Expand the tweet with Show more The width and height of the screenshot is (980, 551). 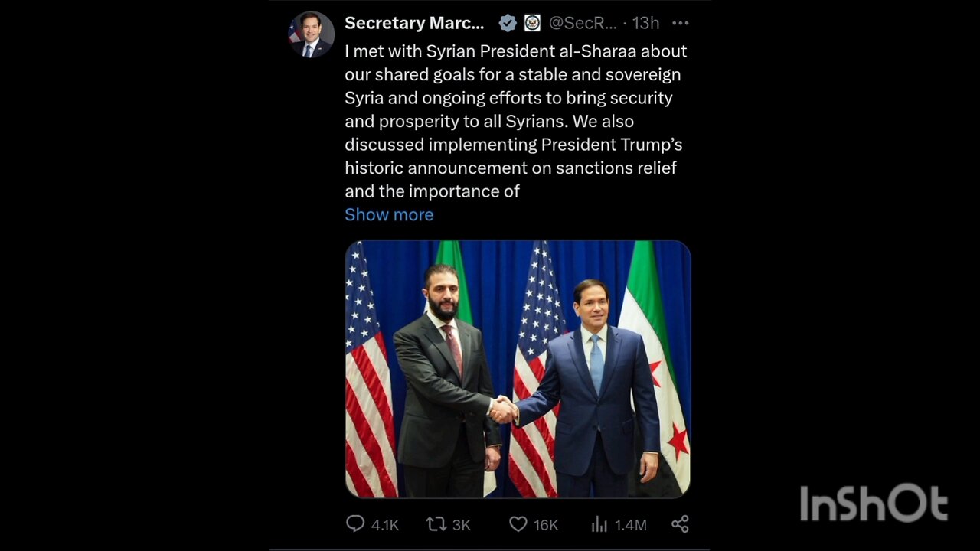coord(389,214)
